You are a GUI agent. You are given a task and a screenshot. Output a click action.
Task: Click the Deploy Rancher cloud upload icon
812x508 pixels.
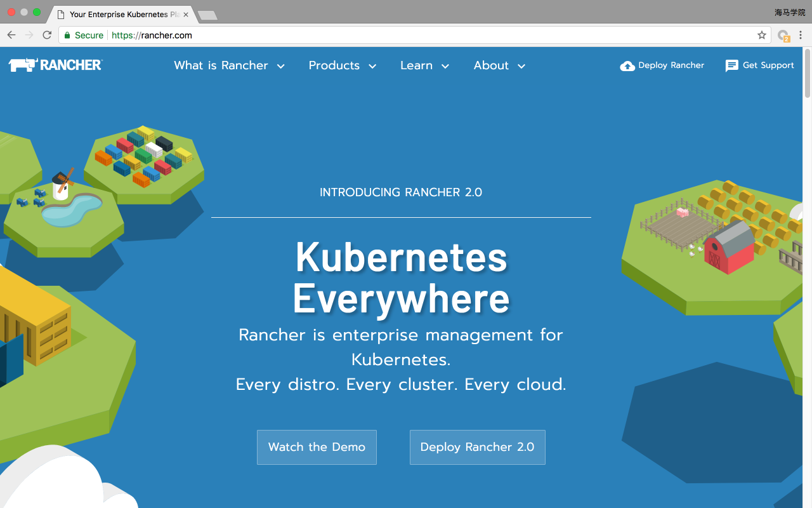coord(627,65)
